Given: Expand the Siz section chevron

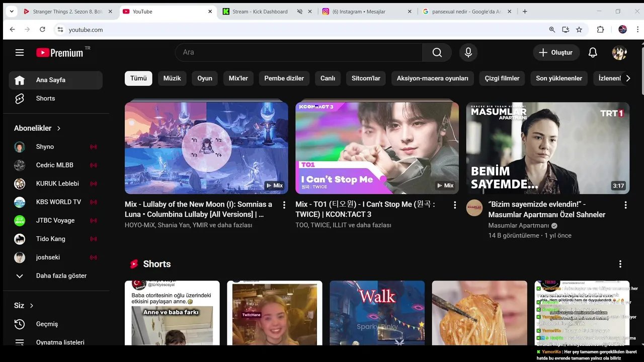Looking at the screenshot, I should tap(32, 306).
